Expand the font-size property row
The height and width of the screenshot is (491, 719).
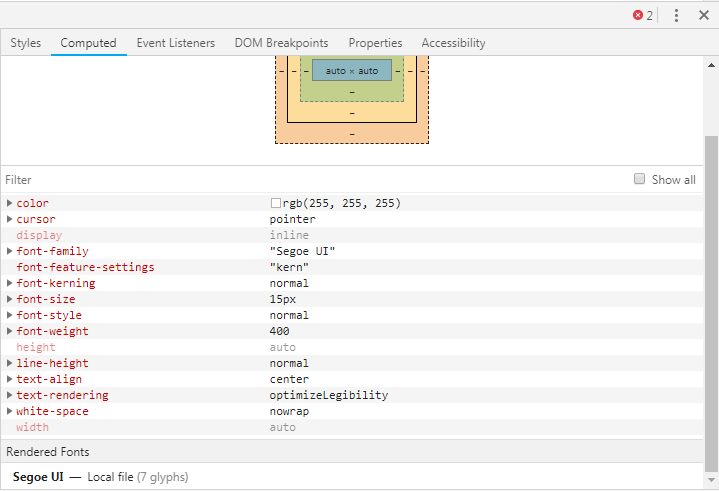(10, 299)
